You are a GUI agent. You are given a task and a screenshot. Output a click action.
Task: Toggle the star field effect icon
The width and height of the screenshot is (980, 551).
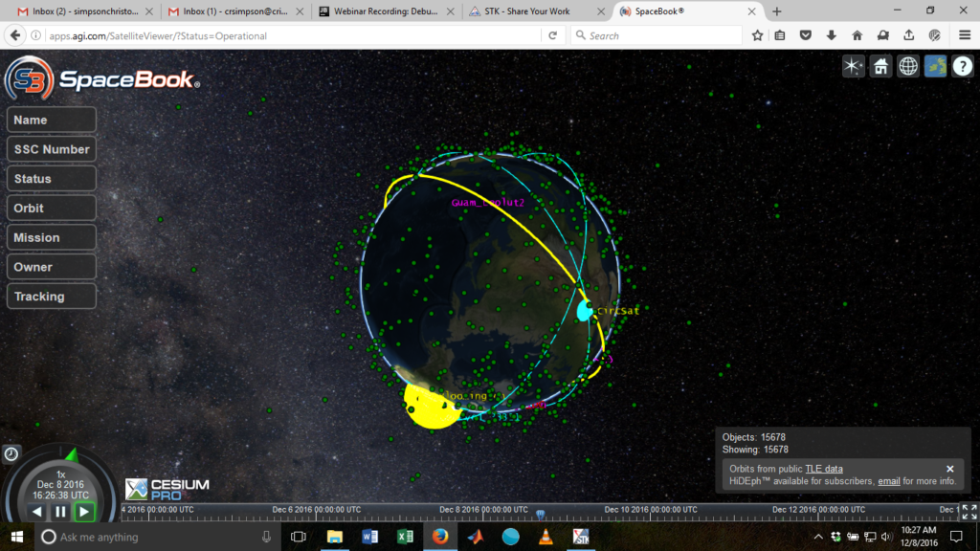coord(852,66)
